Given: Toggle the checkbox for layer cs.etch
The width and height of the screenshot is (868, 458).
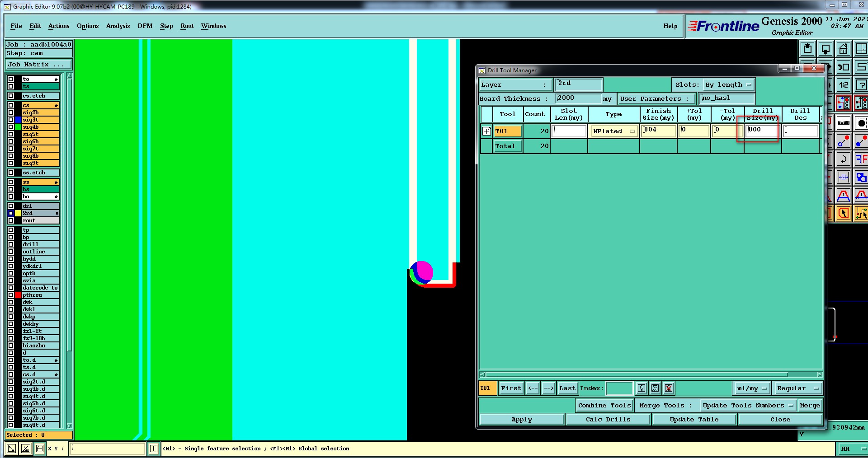Looking at the screenshot, I should pos(11,96).
